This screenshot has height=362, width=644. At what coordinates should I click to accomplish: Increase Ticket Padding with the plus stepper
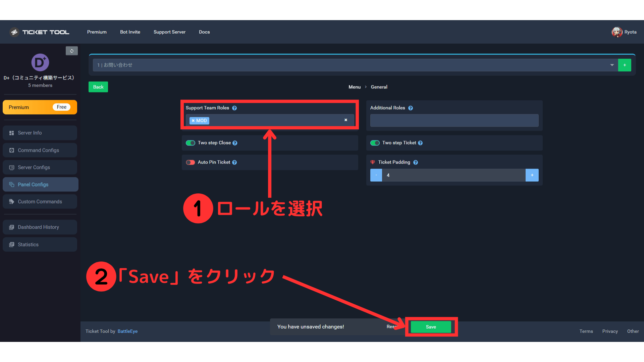(x=532, y=175)
